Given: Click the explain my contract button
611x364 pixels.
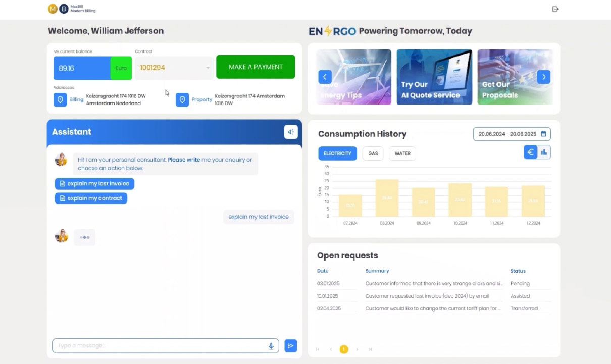Looking at the screenshot, I should click(91, 198).
